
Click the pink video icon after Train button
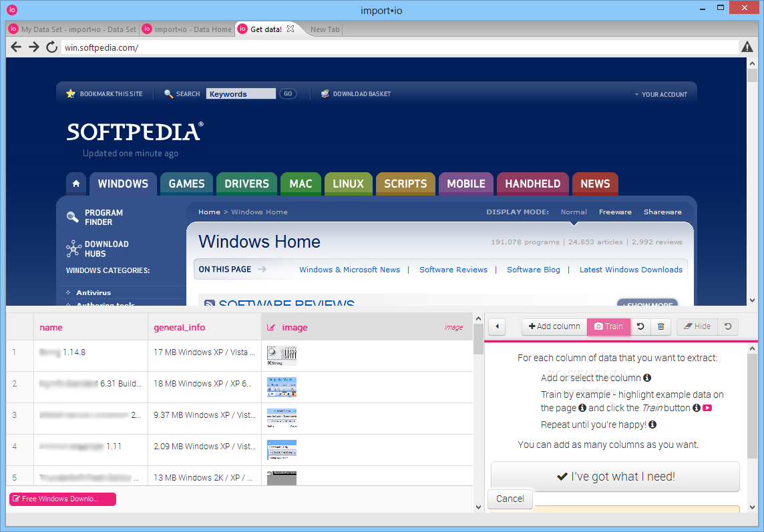coord(707,408)
